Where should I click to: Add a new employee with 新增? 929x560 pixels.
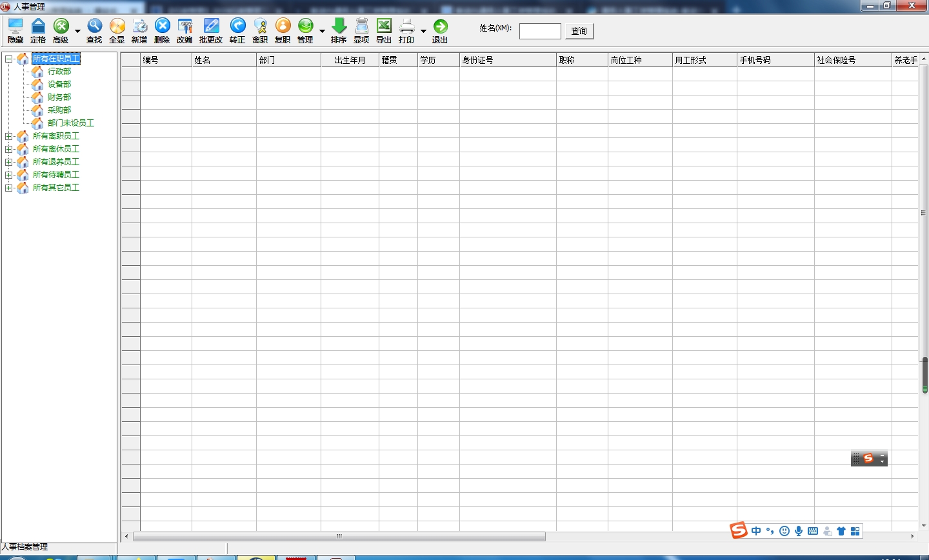point(139,30)
